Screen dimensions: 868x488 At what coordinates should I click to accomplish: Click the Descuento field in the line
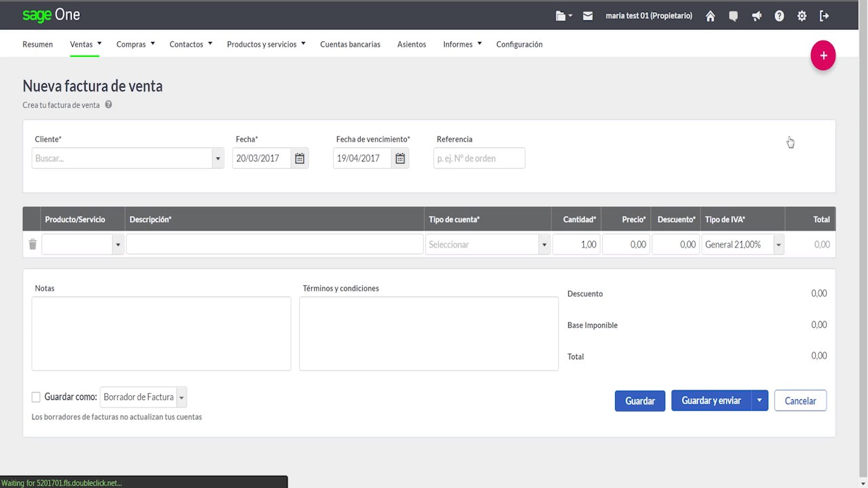(675, 245)
